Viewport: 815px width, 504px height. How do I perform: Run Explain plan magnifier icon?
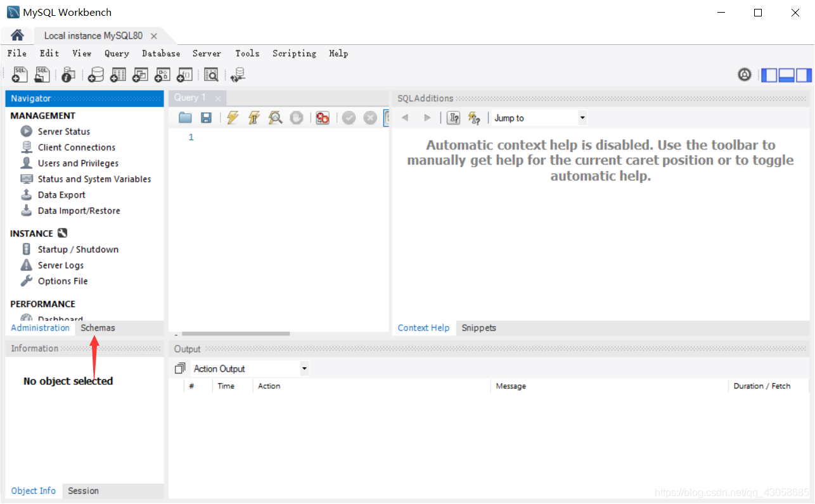tap(275, 118)
